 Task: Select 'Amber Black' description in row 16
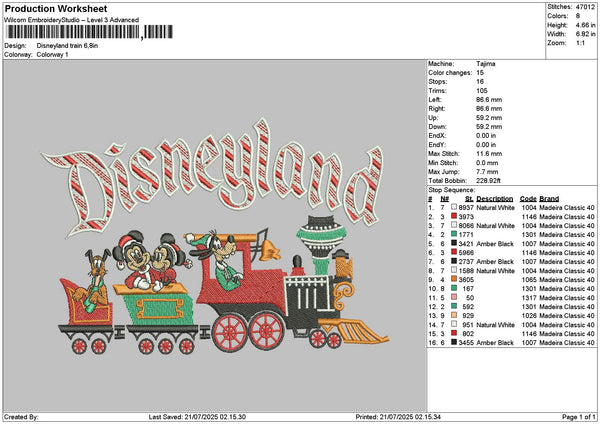tap(495, 343)
